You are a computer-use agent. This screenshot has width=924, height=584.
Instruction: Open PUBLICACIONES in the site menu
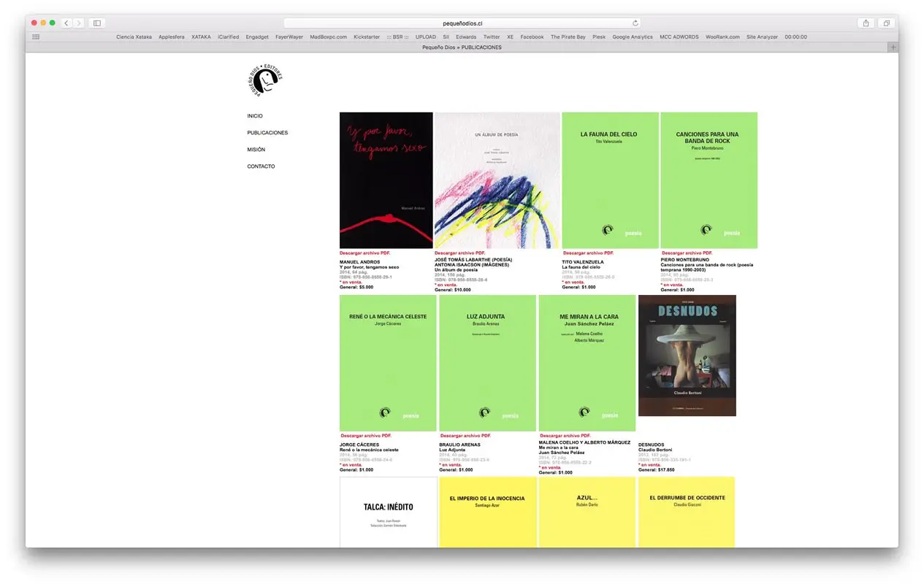tap(267, 133)
